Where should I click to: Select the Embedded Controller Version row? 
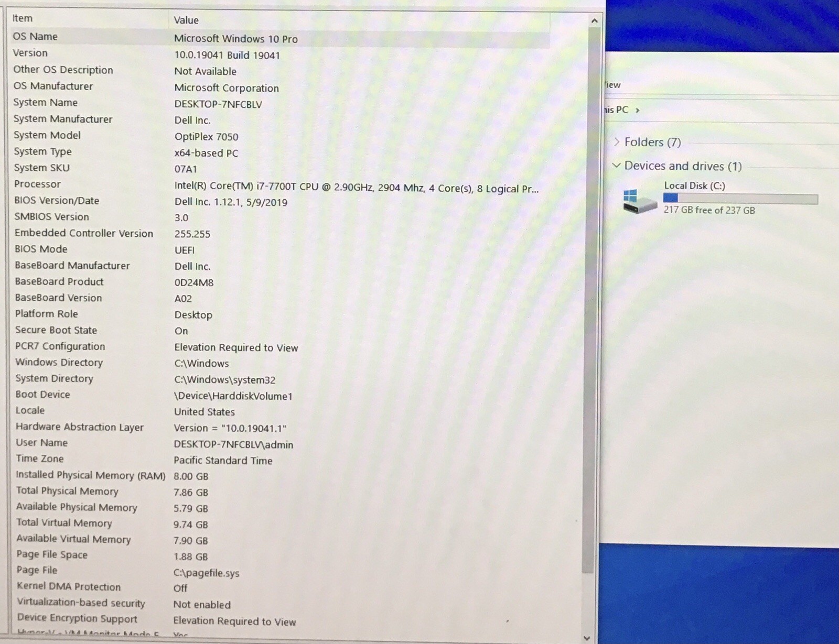click(x=281, y=233)
